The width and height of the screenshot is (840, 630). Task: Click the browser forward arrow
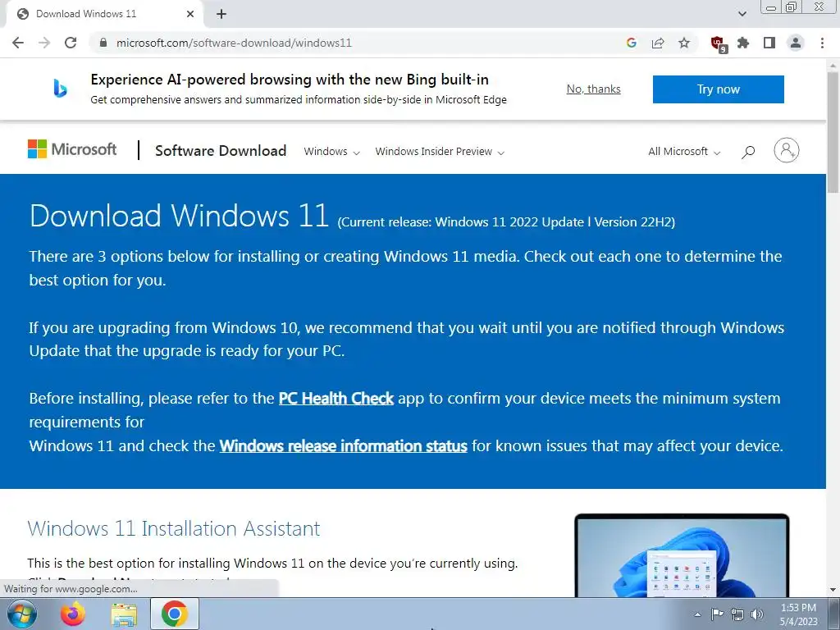point(44,43)
